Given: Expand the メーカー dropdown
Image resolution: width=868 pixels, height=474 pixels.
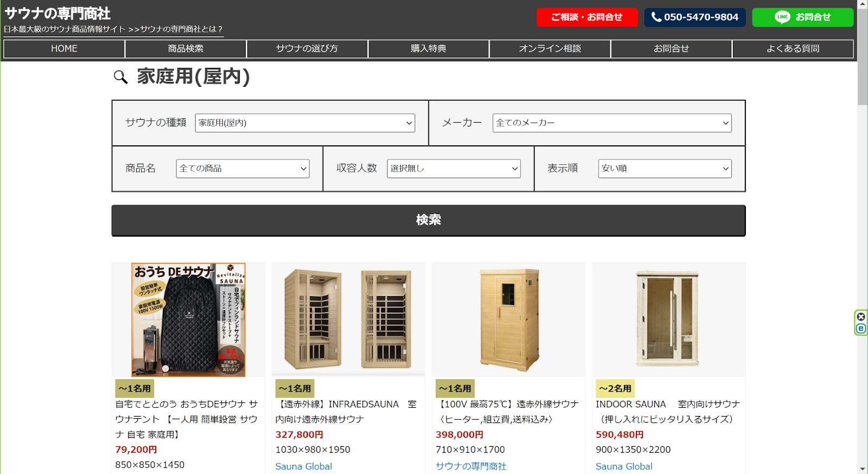Looking at the screenshot, I should [x=612, y=123].
